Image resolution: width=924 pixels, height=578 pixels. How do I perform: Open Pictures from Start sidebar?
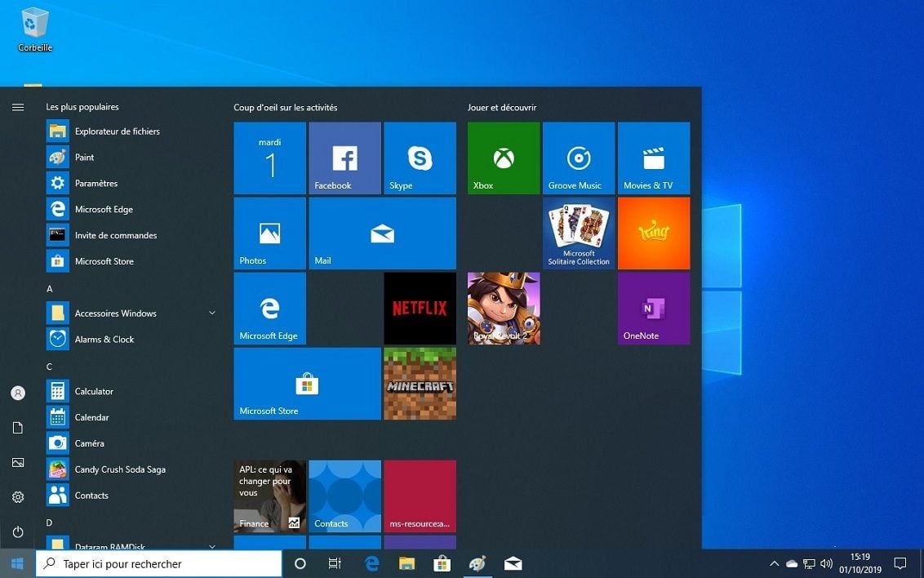[18, 463]
